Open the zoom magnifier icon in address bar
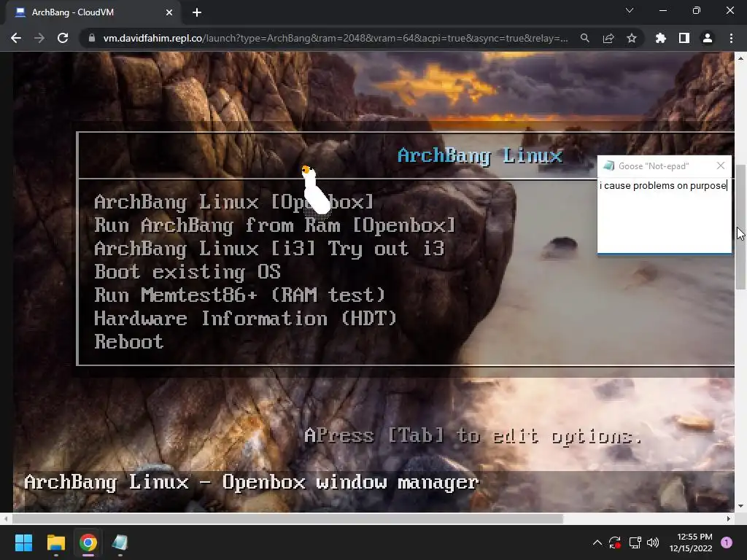Screen dimensions: 747x560 point(584,38)
